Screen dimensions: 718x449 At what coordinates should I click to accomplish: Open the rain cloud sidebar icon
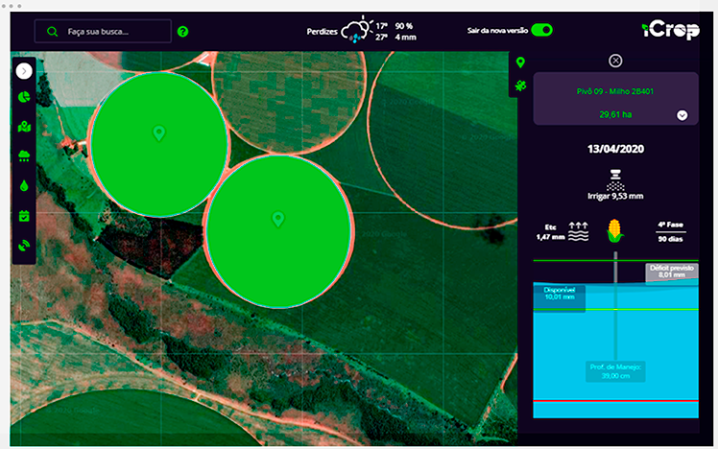click(x=24, y=156)
